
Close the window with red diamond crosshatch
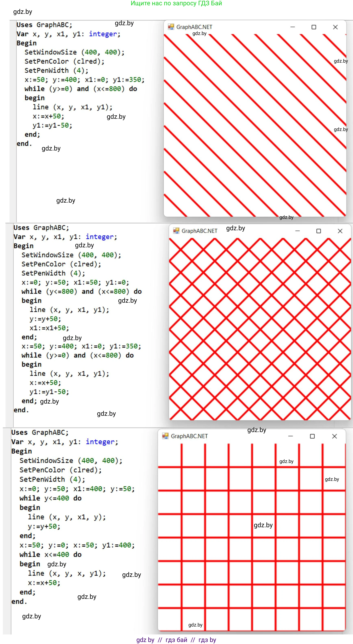click(x=340, y=231)
